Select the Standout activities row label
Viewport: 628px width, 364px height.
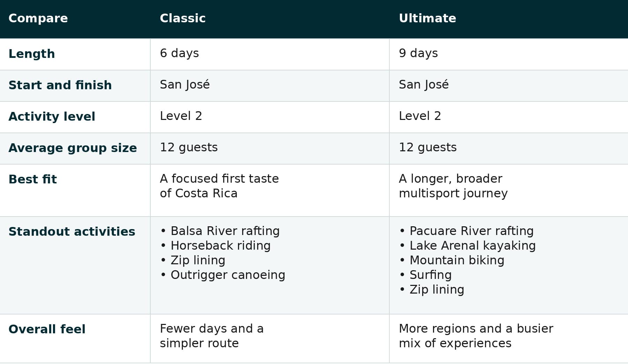click(72, 232)
